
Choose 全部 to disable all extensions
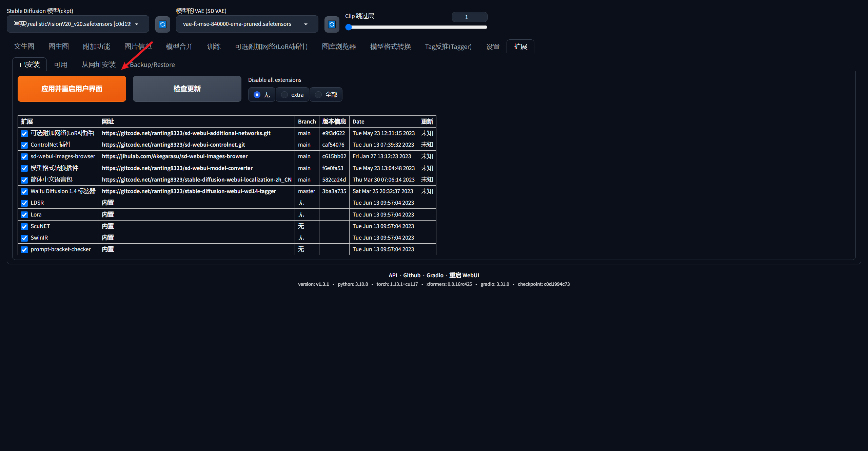[x=318, y=95]
